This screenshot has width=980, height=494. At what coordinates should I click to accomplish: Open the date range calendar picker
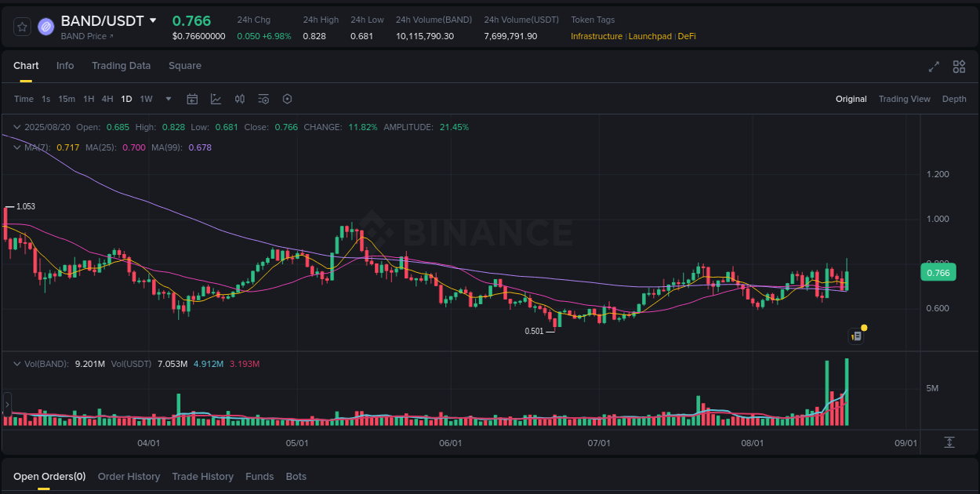[192, 99]
